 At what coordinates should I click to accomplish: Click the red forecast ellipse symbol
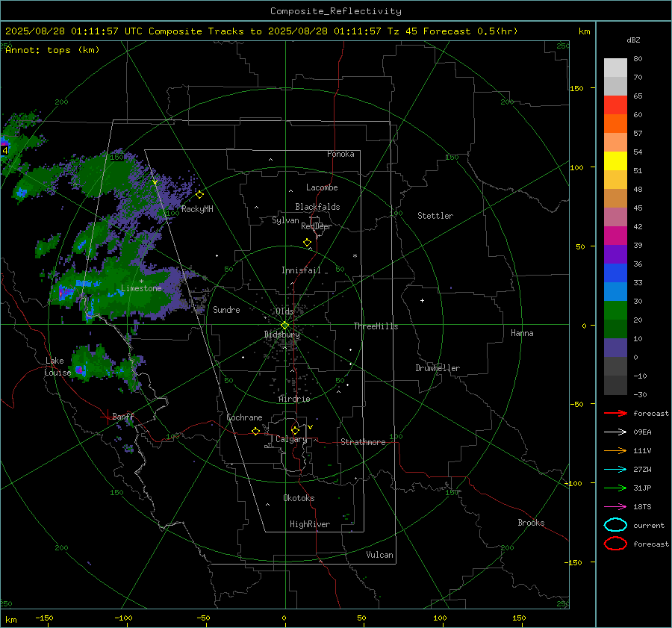(615, 544)
